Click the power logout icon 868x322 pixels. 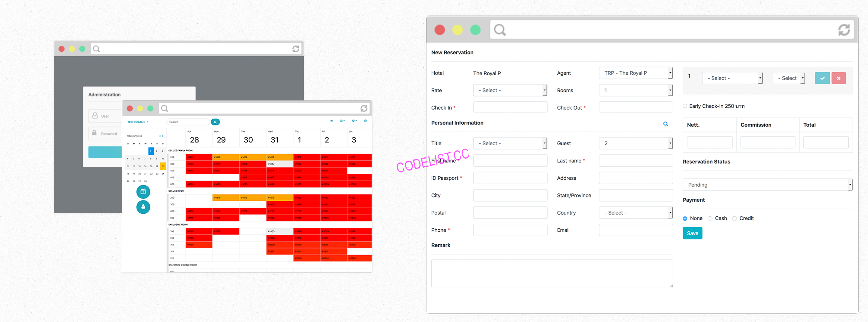click(x=365, y=121)
